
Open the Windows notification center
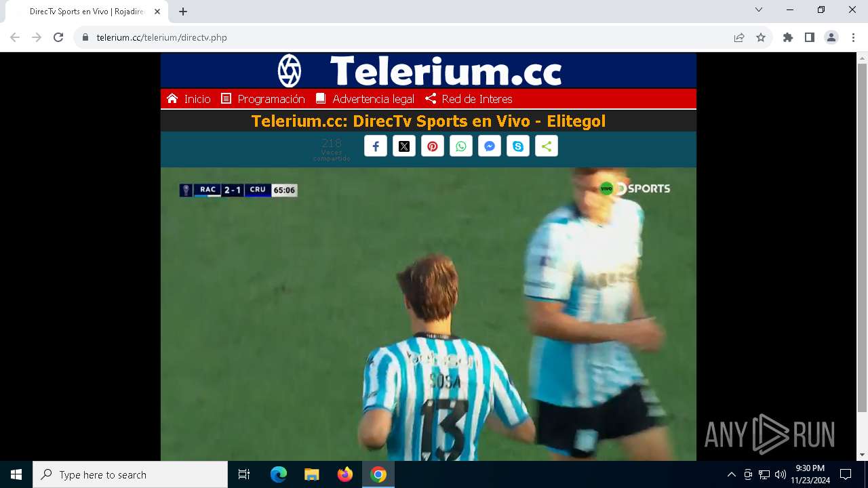(846, 474)
